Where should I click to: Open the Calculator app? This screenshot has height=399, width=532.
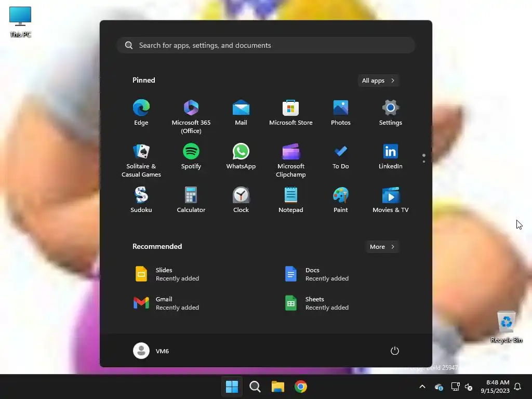point(191,200)
